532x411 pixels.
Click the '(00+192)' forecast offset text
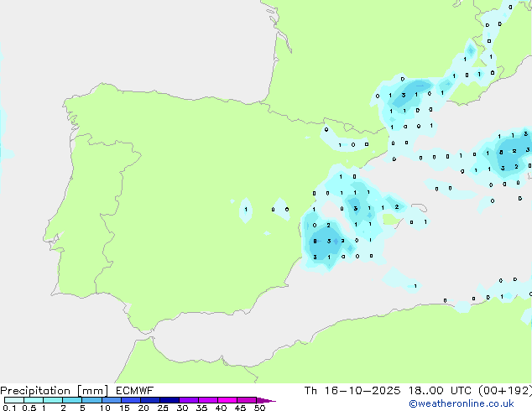pyautogui.click(x=505, y=391)
